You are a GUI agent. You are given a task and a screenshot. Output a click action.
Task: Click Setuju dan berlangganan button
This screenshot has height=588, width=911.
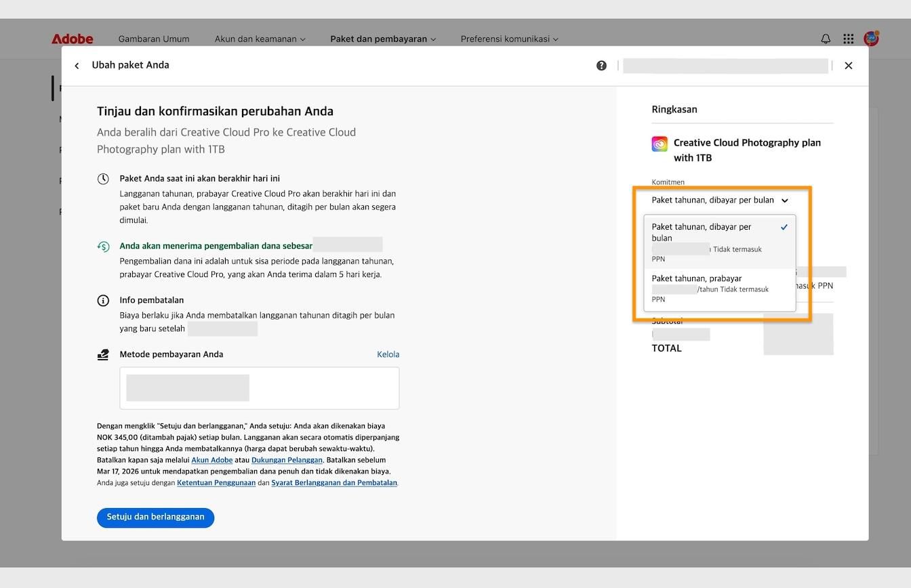(155, 518)
